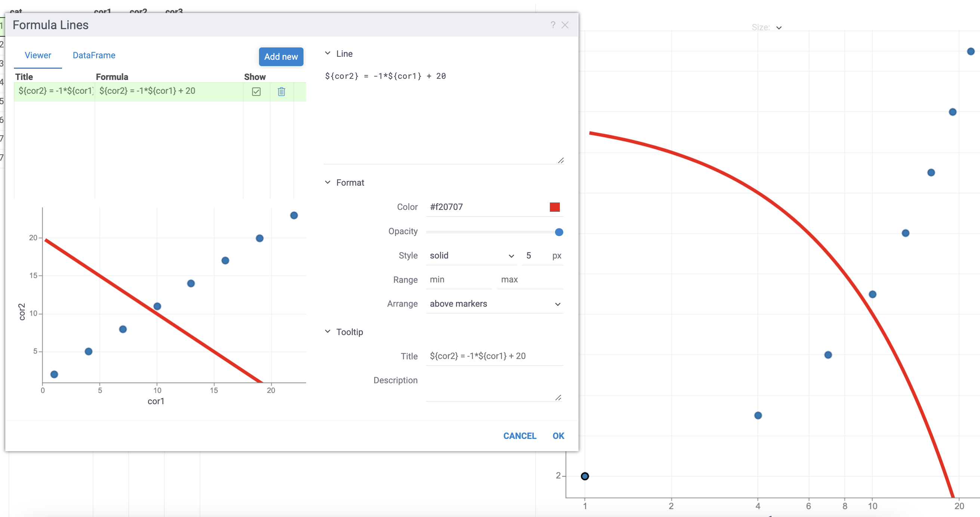Click the resize grip of the Description field
Viewport: 980px width, 517px height.
click(x=558, y=397)
